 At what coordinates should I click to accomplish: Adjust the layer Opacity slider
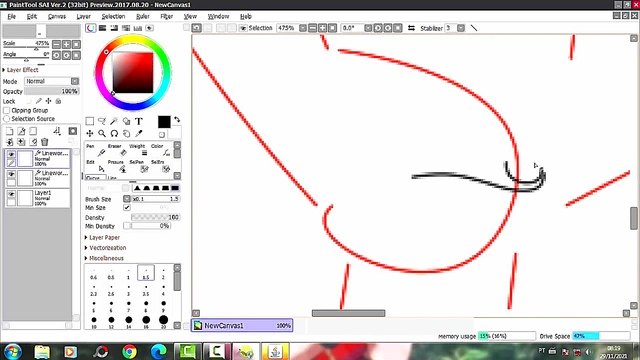[x=51, y=91]
